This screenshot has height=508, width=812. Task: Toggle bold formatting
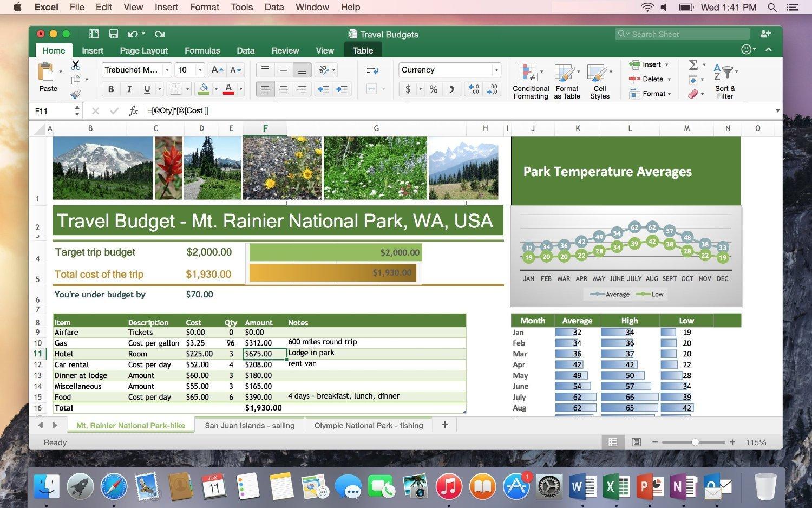click(111, 89)
